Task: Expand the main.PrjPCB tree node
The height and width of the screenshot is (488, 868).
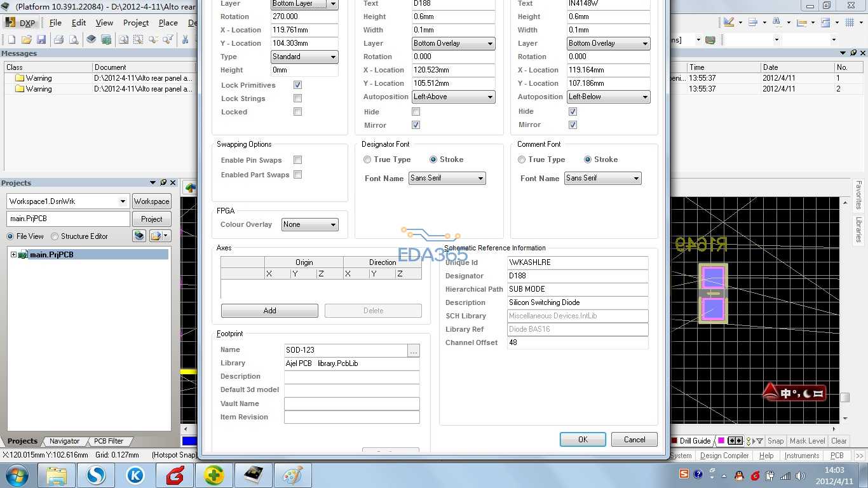Action: coord(13,255)
